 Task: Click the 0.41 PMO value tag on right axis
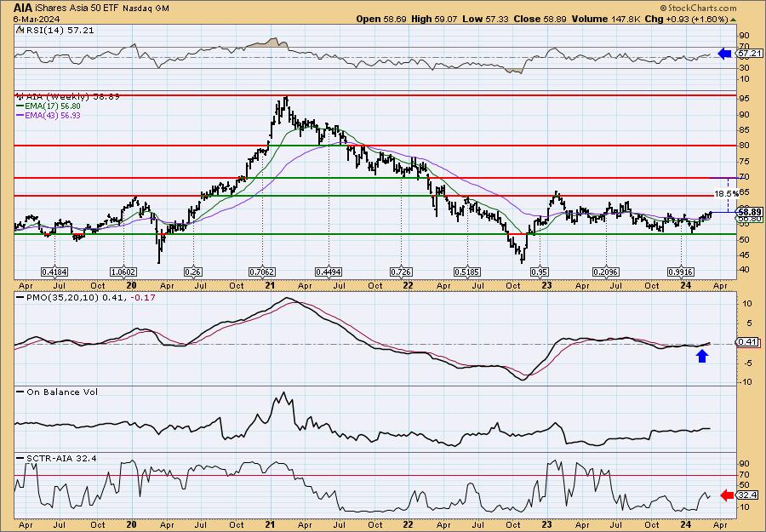748,342
